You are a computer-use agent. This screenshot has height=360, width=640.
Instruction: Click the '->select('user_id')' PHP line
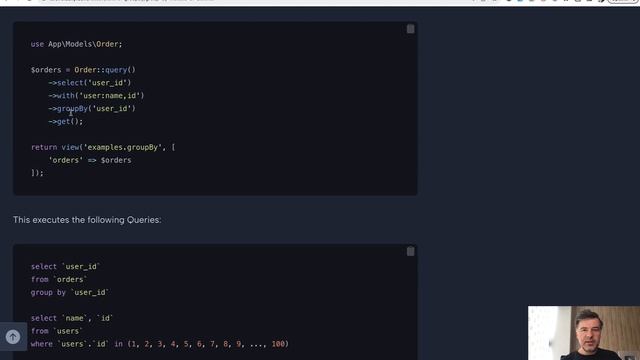tap(90, 83)
